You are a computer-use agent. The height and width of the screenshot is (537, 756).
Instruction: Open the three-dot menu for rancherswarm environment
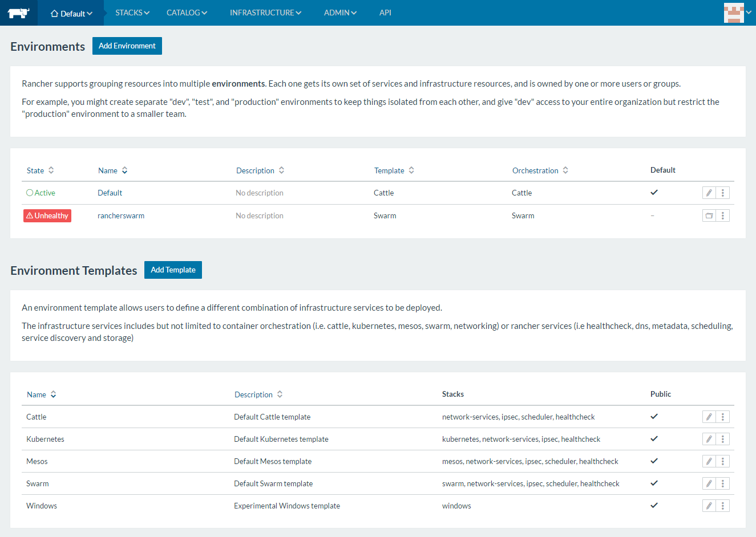723,215
